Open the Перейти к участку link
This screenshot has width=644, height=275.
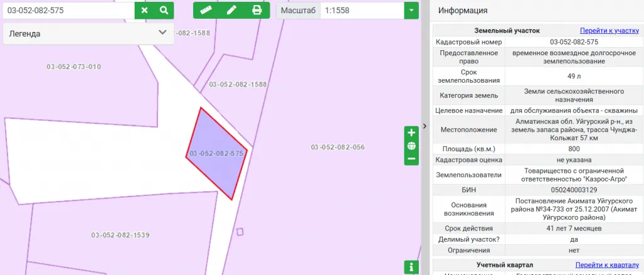click(609, 30)
